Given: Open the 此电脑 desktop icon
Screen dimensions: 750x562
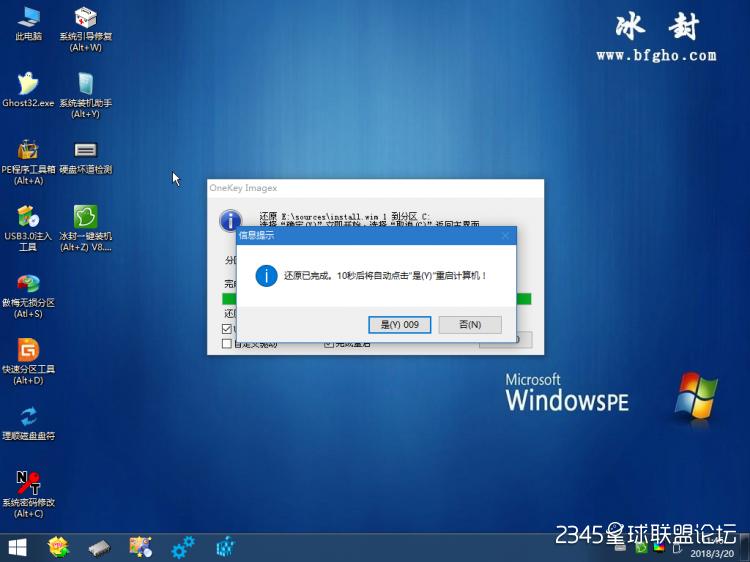Looking at the screenshot, I should point(28,23).
